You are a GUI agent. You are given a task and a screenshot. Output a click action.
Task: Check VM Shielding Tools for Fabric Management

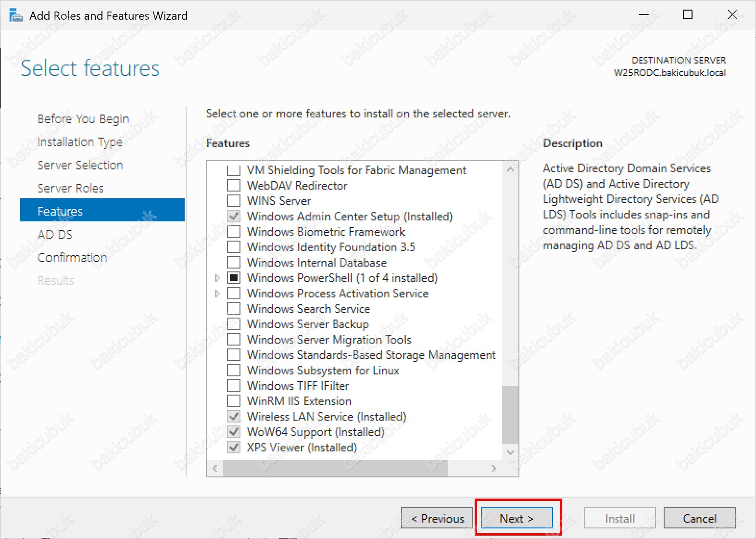(x=234, y=170)
